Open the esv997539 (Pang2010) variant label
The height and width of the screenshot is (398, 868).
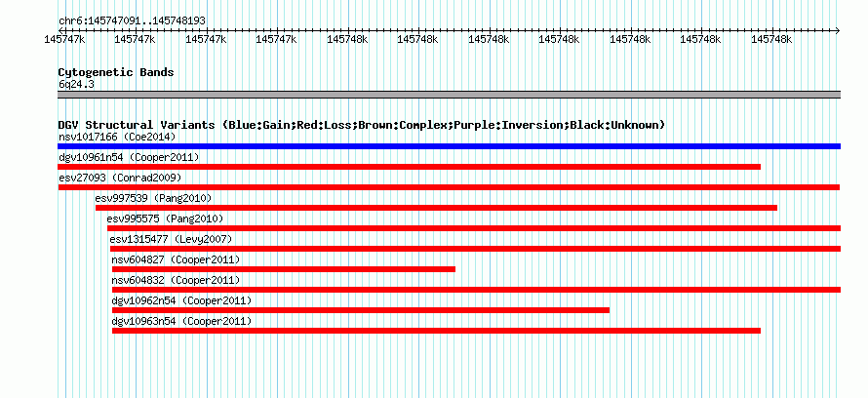153,198
